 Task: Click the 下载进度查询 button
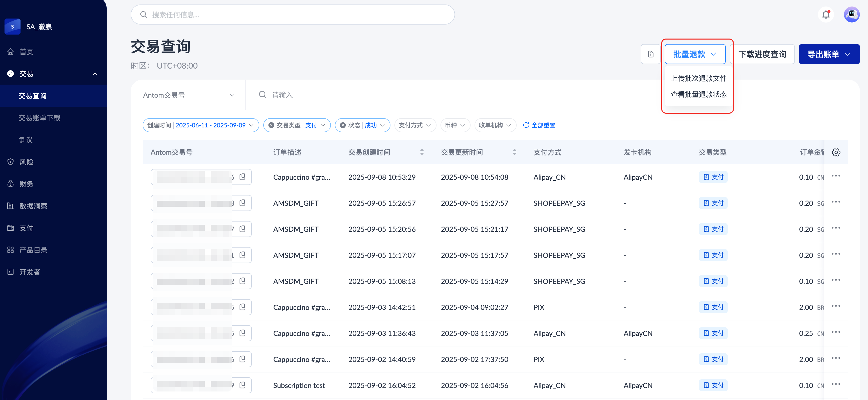point(762,54)
